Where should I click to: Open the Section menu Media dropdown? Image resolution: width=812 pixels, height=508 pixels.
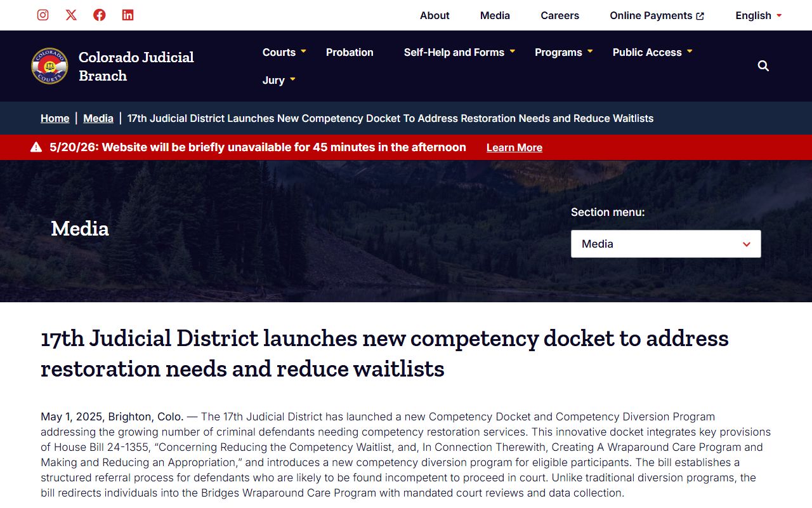[x=666, y=244]
